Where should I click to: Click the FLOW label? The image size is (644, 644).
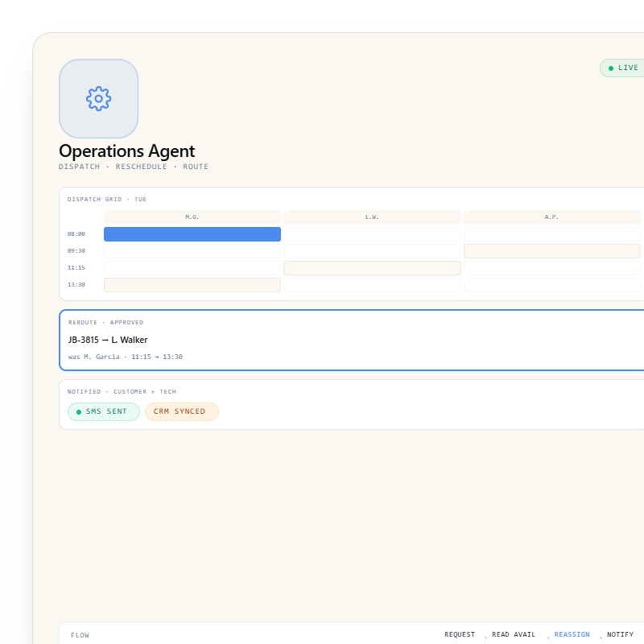pos(80,635)
